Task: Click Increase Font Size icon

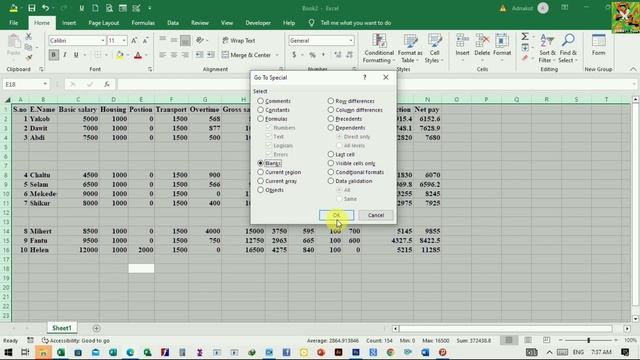Action: (x=134, y=40)
